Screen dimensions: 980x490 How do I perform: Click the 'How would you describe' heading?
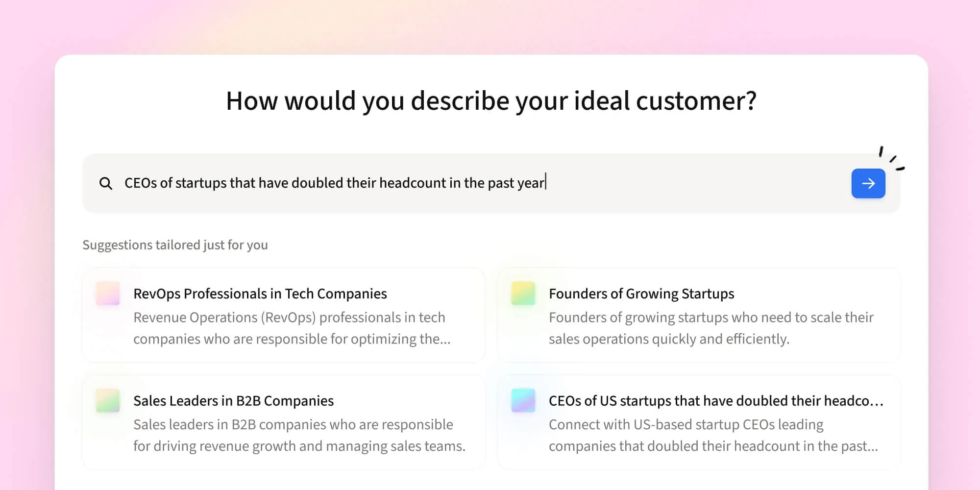click(491, 101)
